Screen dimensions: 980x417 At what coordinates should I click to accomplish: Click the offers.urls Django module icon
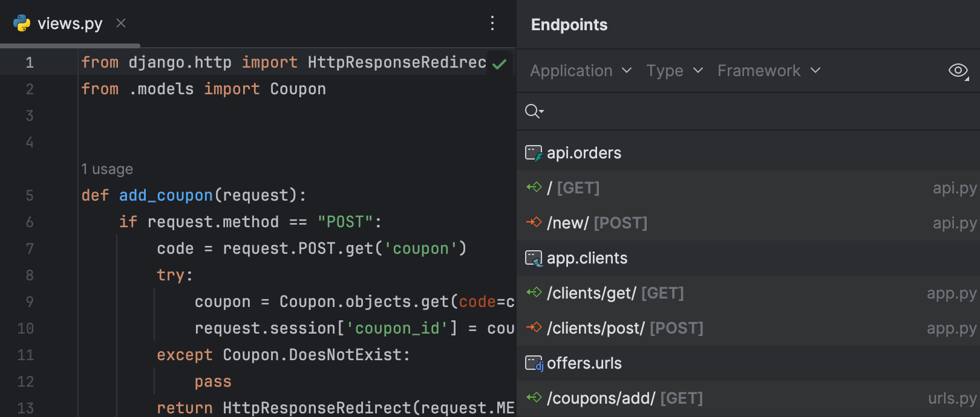point(534,364)
